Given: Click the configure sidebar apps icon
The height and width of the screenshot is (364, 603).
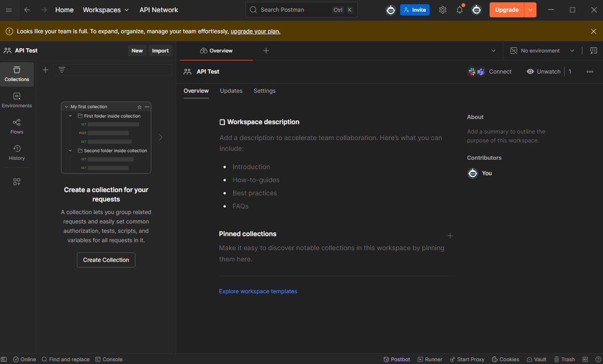Looking at the screenshot, I should 17,182.
